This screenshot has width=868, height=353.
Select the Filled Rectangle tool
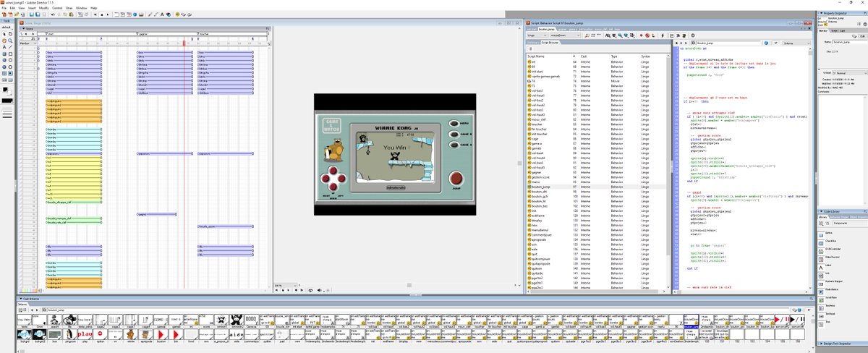point(4,54)
